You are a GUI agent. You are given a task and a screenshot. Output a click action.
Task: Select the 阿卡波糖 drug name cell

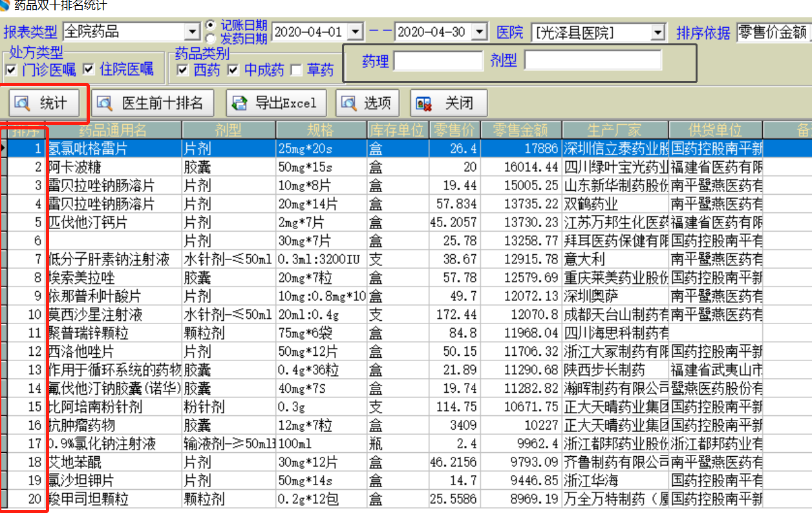(114, 166)
